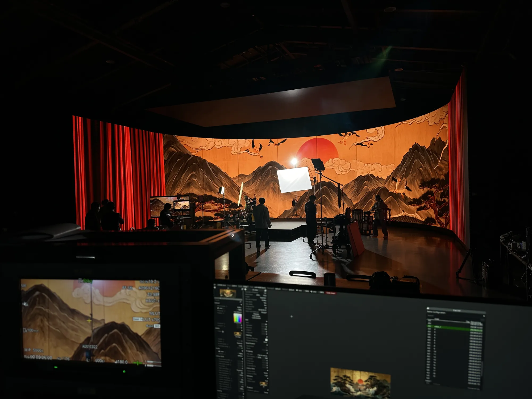This screenshot has width=532, height=399.
Task: Click the channel 1 audio level meter
Action: pos(153,362)
